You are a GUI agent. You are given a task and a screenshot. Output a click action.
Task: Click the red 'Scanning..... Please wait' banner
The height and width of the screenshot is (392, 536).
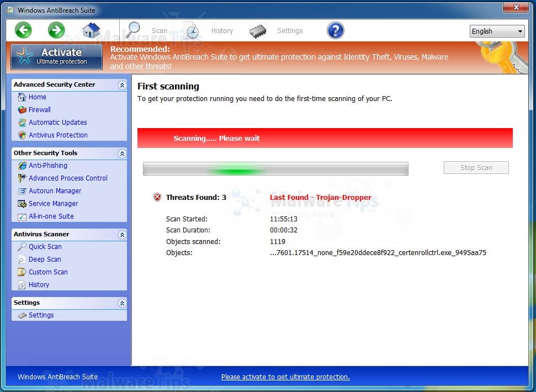[x=325, y=138]
